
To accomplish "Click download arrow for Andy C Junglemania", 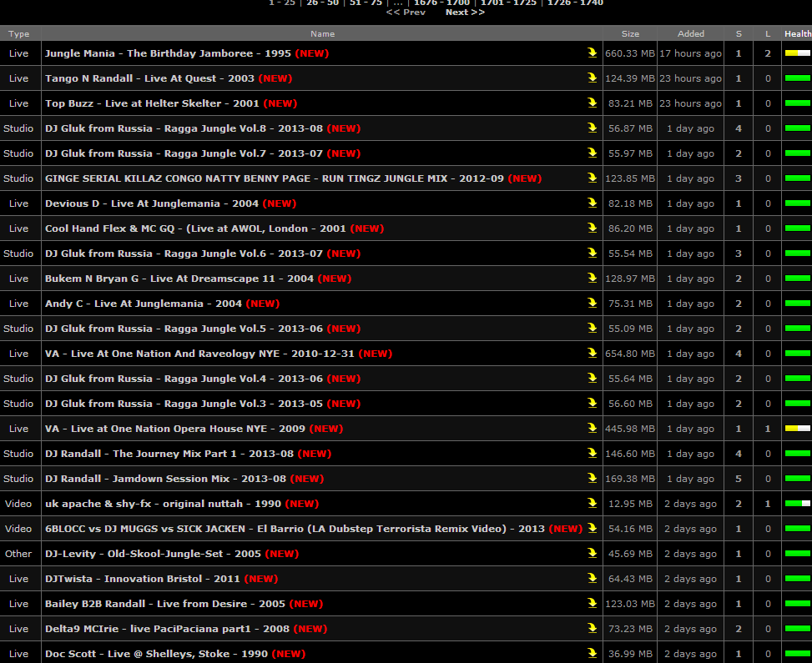I will pyautogui.click(x=592, y=303).
